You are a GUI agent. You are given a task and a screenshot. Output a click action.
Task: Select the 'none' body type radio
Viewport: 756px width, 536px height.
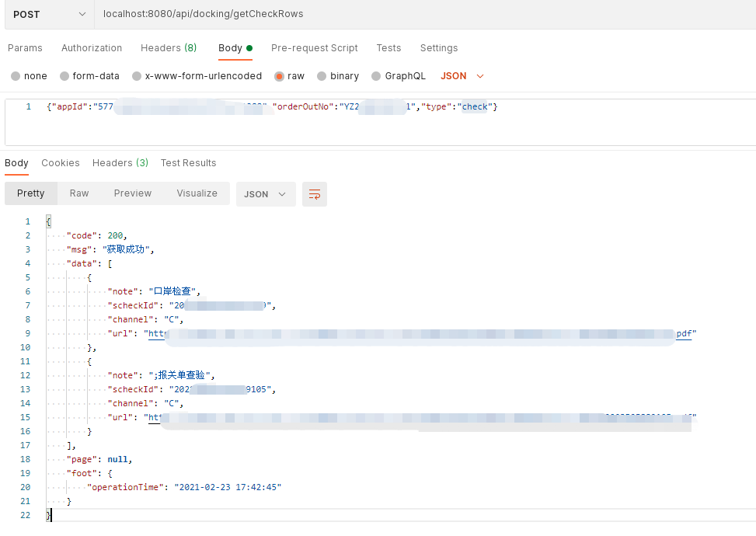coord(16,76)
